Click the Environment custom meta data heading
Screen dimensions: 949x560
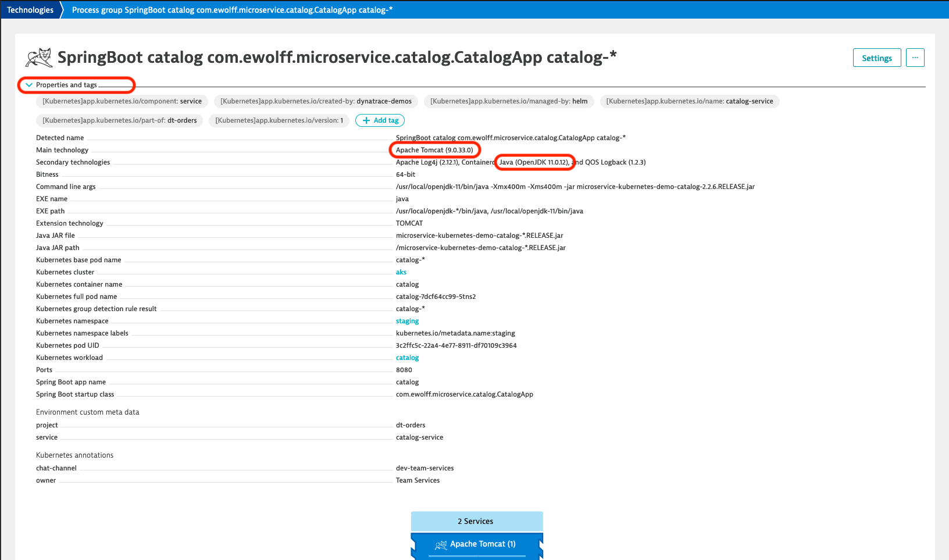click(x=88, y=412)
